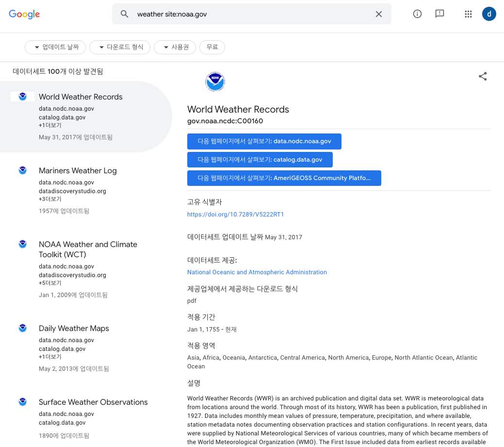This screenshot has height=447, width=504.
Task: Click NOAA icon beside Weather and Climate Toolkit
Action: click(x=22, y=244)
